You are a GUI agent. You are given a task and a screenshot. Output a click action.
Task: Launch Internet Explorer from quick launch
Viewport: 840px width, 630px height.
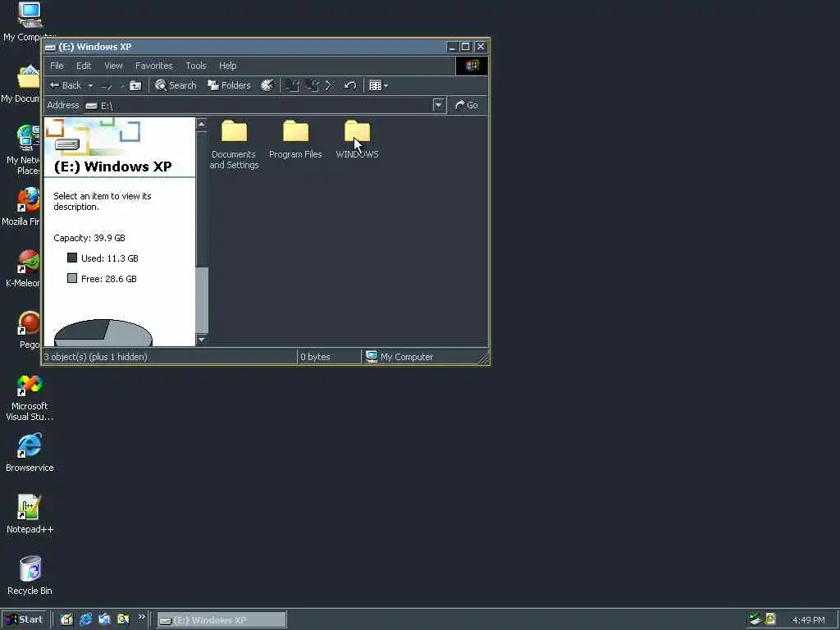click(85, 620)
